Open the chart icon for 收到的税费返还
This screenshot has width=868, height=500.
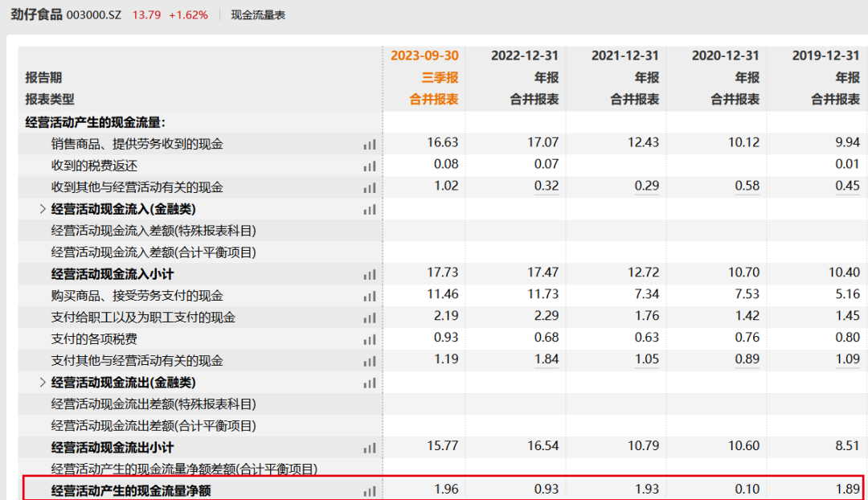(369, 165)
